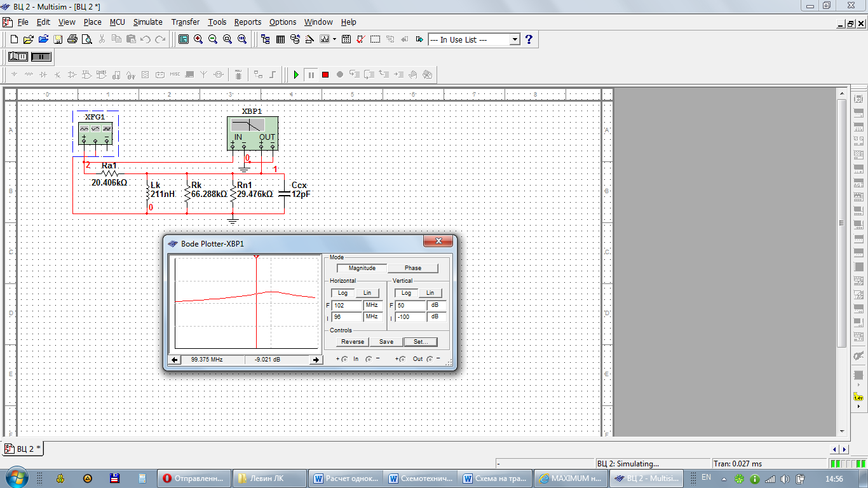Image resolution: width=868 pixels, height=488 pixels.
Task: Edit Horizontal initial frequency field 96
Action: [x=347, y=316]
